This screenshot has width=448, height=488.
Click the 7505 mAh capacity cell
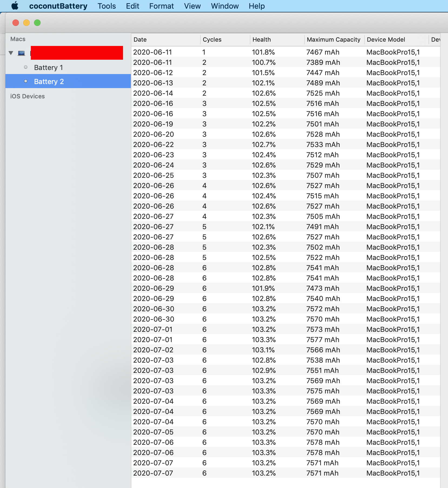coord(323,216)
